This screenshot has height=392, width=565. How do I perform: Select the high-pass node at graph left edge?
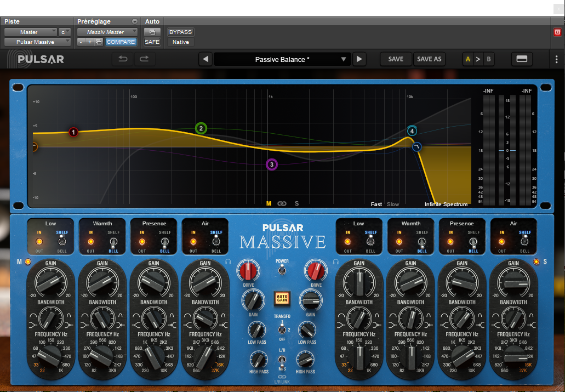coord(35,147)
